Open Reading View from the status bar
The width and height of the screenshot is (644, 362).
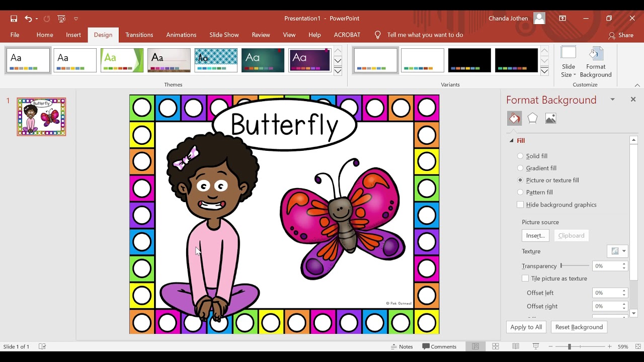516,346
